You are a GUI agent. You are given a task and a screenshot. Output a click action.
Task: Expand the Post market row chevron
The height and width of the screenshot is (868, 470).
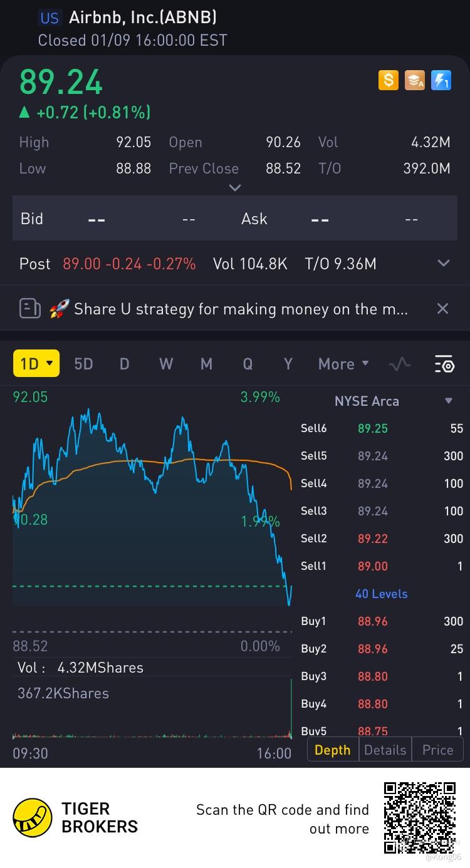(444, 264)
